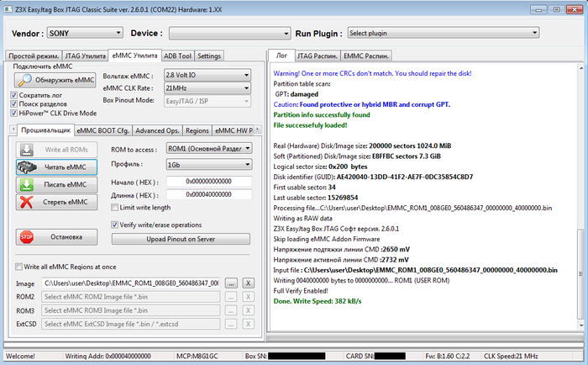Open the Run Plugin select box

pyautogui.click(x=442, y=34)
